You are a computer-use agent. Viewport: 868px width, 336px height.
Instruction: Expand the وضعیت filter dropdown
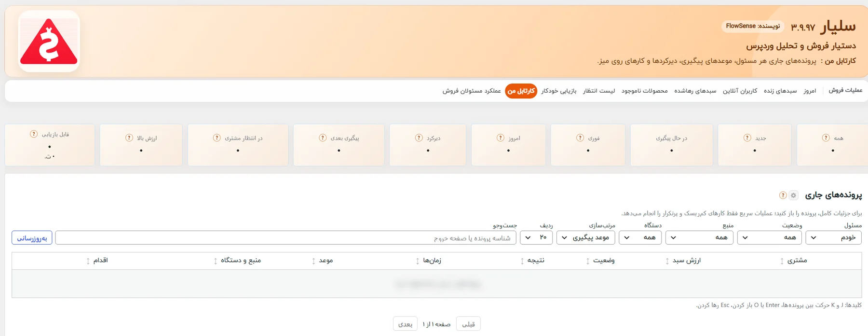pyautogui.click(x=770, y=238)
